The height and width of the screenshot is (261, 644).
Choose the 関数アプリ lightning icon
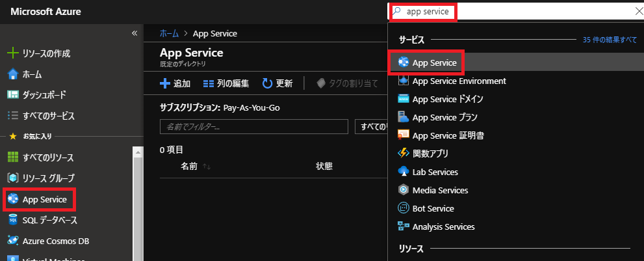coord(404,154)
